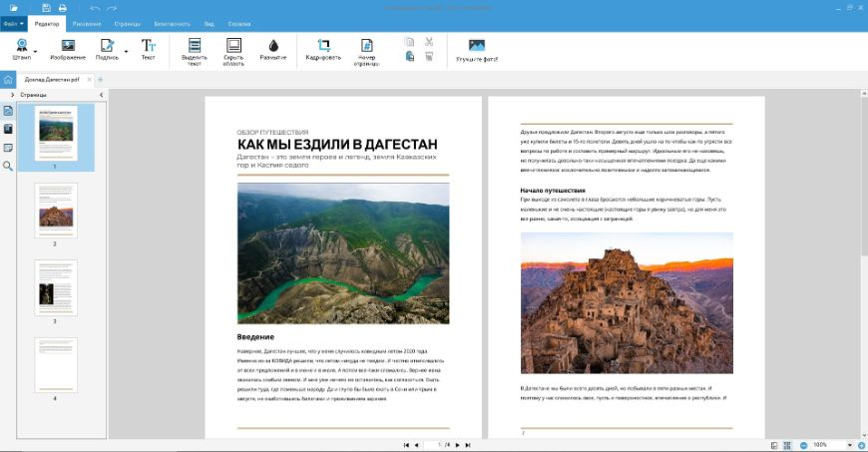Viewport: 868px width, 452px height.
Task: Choose the Текст text tool
Action: pos(149,49)
